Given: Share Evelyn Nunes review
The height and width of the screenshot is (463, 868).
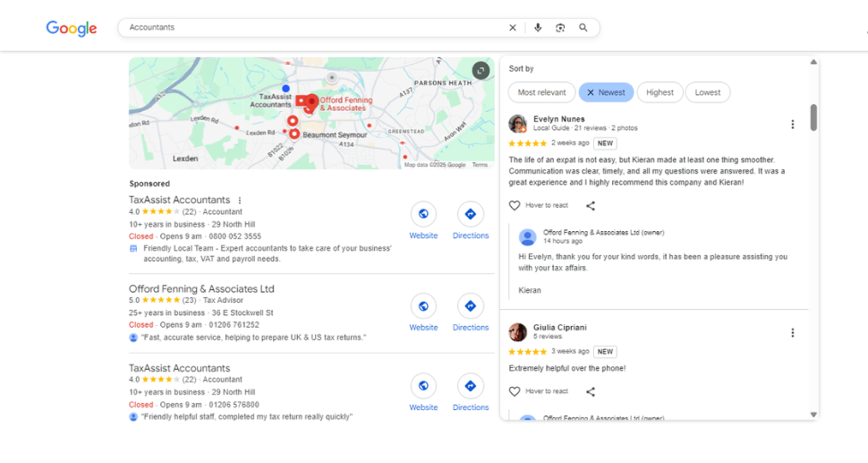Looking at the screenshot, I should pos(591,206).
